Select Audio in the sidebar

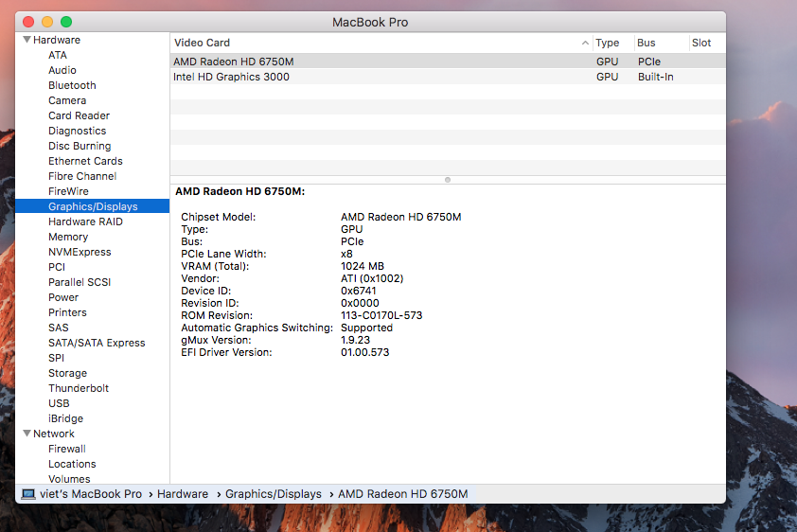(62, 70)
